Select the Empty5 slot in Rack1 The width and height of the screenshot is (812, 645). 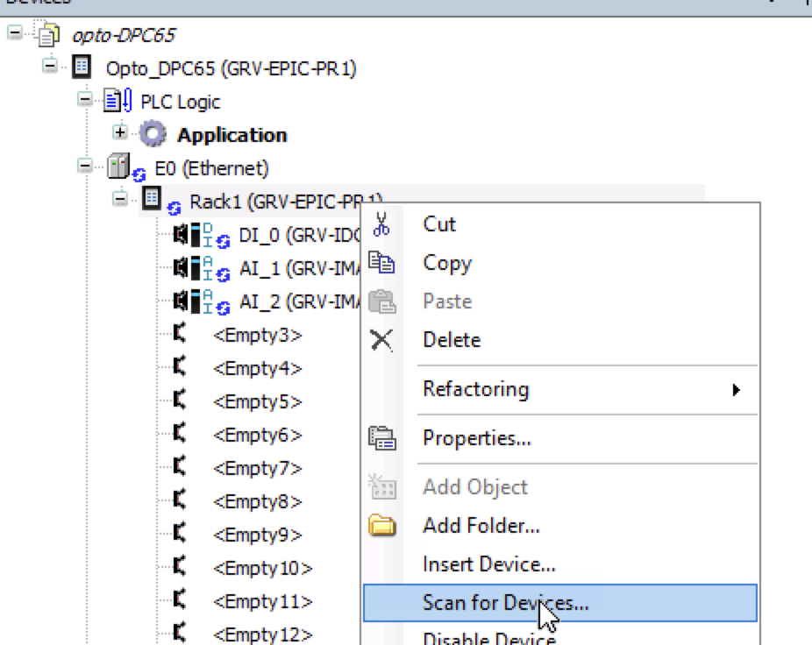coord(258,401)
